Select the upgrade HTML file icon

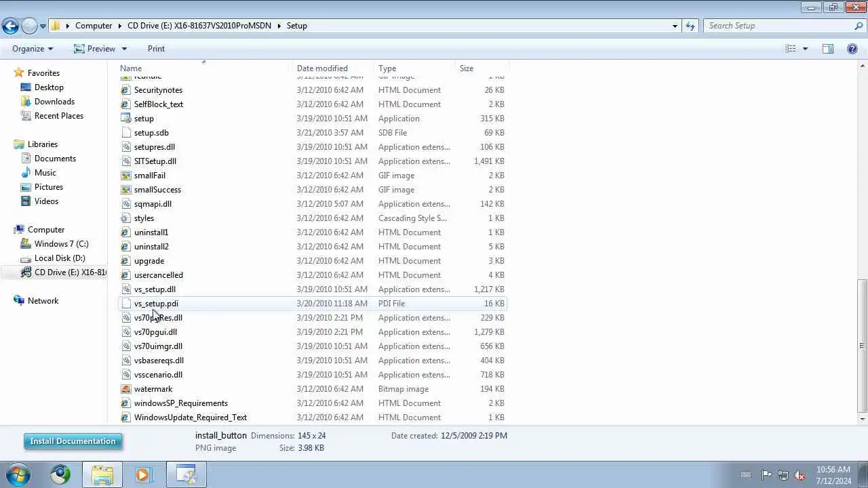click(125, 261)
